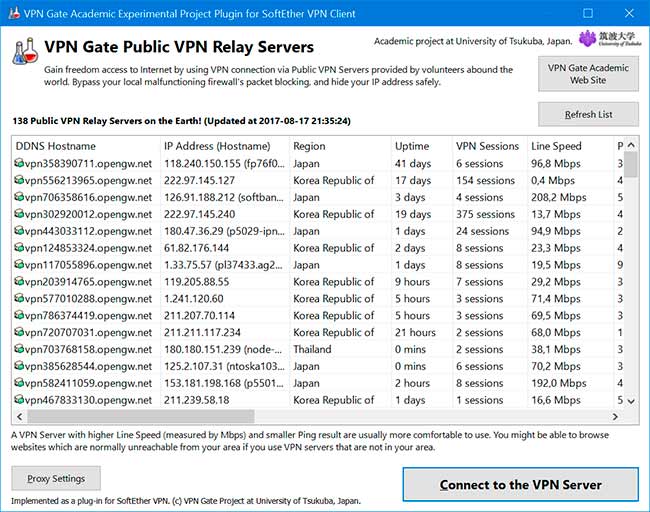Click the Thailand region cell
The image size is (650, 512).
312,349
